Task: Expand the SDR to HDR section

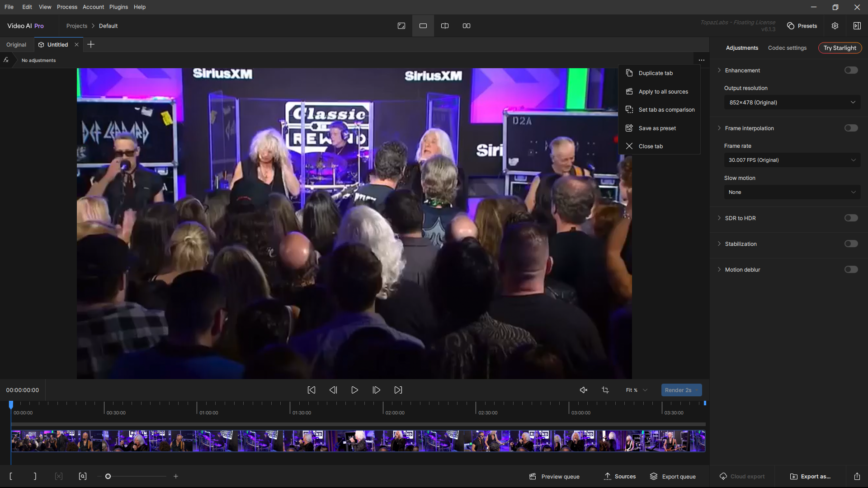Action: 719,218
